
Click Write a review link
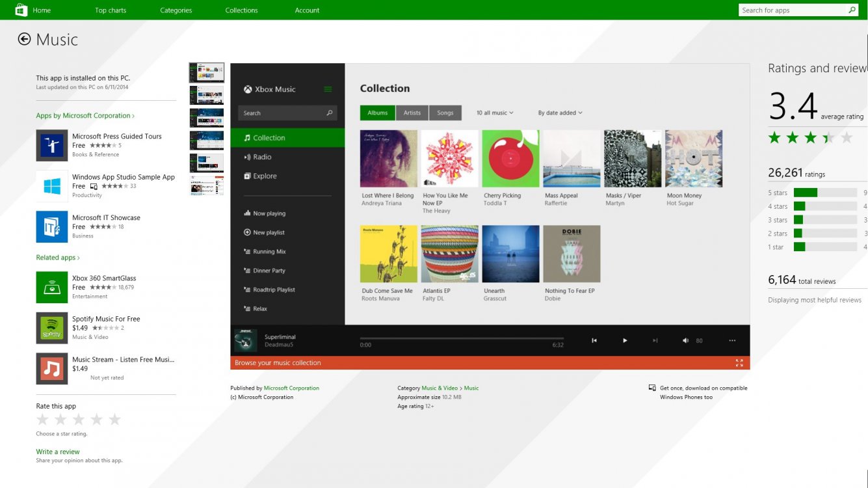pos(58,452)
